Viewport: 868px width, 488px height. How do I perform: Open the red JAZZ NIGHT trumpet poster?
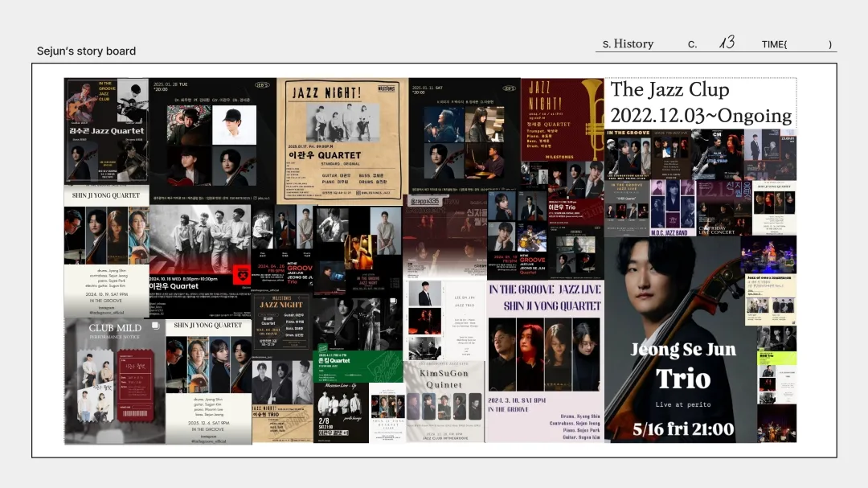562,120
